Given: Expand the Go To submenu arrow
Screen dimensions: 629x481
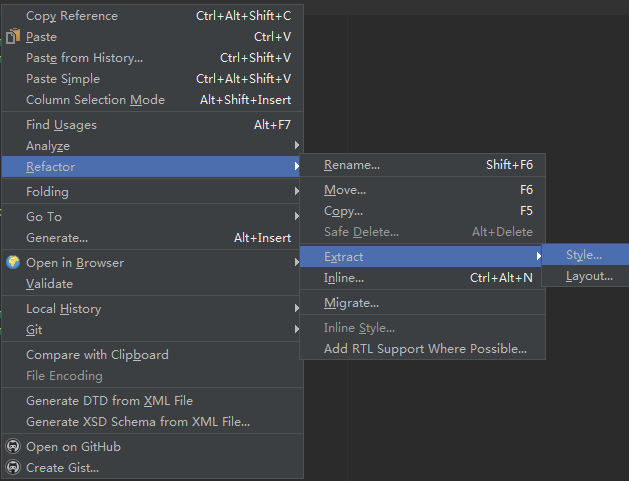Looking at the screenshot, I should point(296,216).
